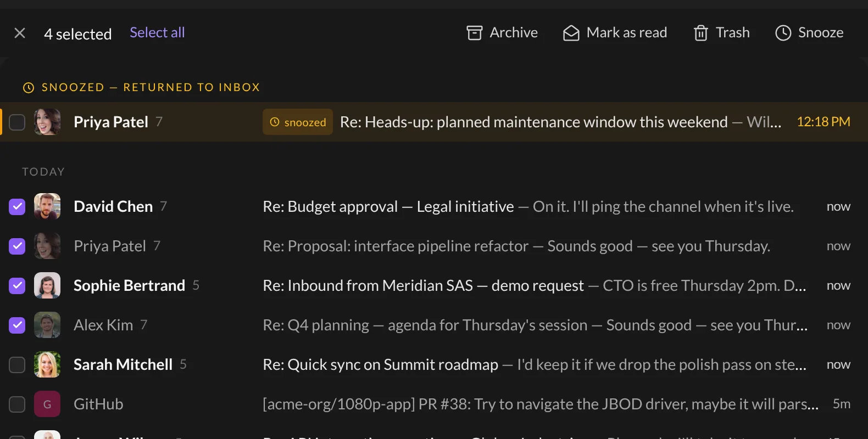Select the snoozed Priya Patel email checkbox
The image size is (868, 439).
click(x=17, y=122)
